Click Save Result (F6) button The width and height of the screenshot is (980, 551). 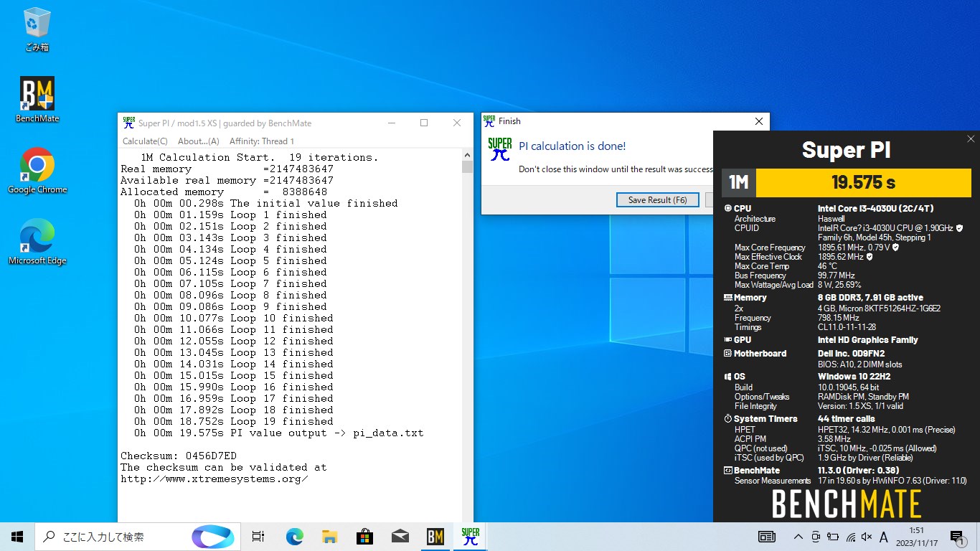[658, 200]
